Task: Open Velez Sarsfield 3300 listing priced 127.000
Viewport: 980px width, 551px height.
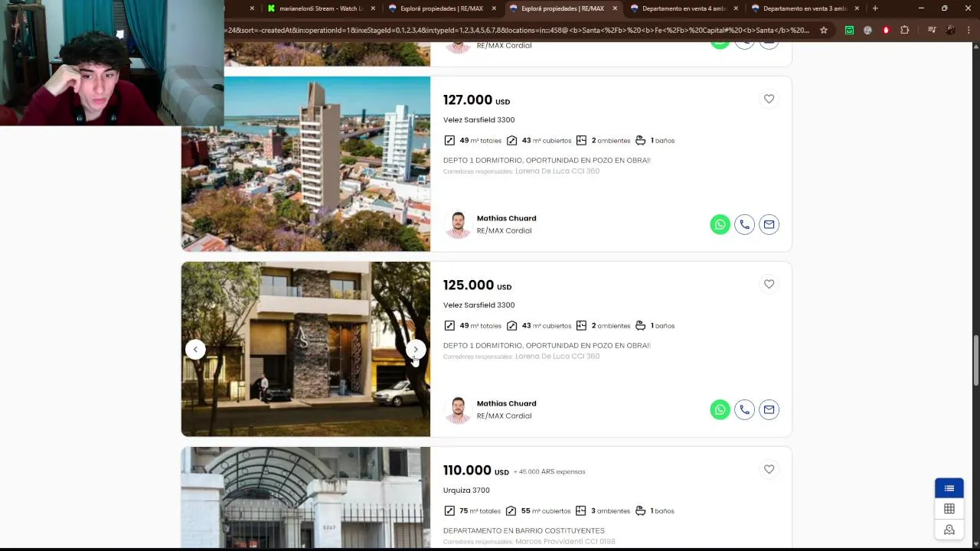Action: click(479, 120)
